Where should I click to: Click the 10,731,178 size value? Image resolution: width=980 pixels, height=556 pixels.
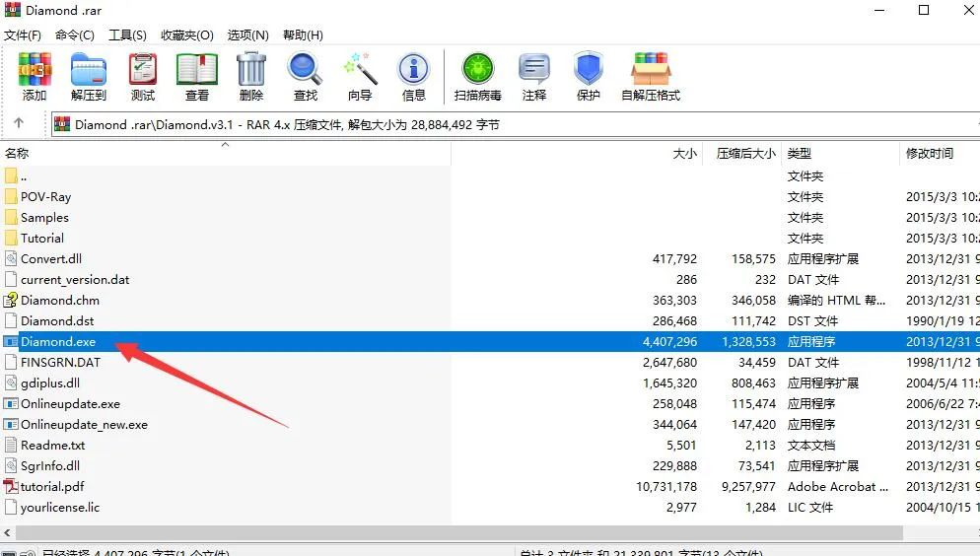[x=666, y=487]
